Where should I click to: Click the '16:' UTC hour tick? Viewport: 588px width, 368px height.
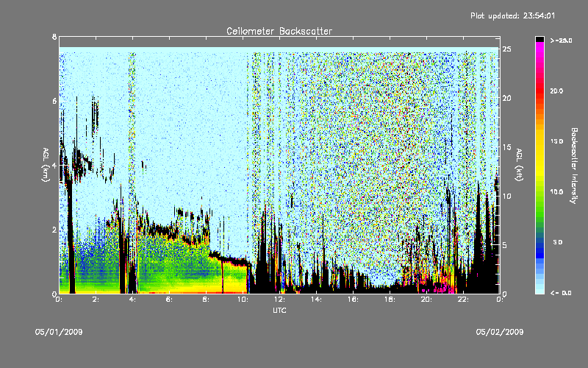coord(353,300)
